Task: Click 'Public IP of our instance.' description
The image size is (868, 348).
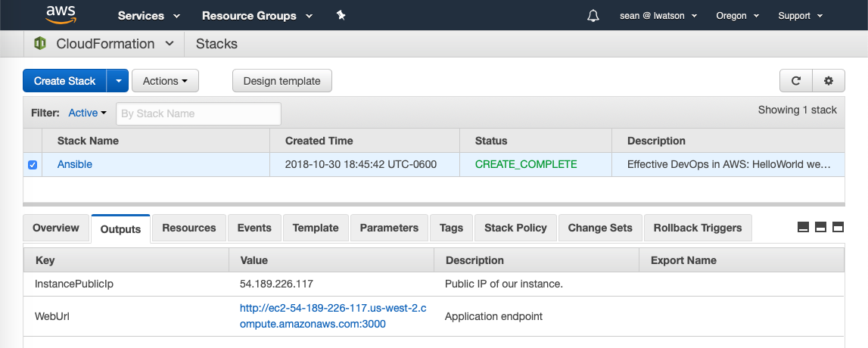Action: (x=504, y=284)
